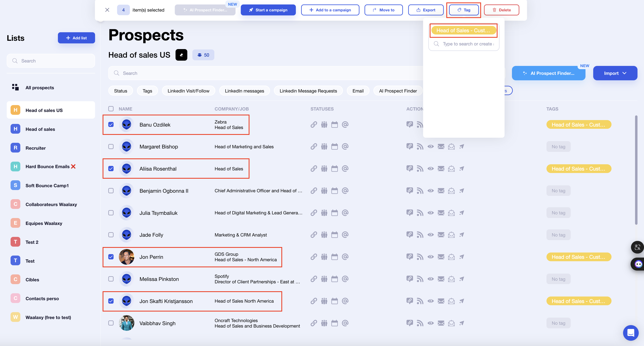The height and width of the screenshot is (346, 644).
Task: Click the Head of Sales - Cust... tag label in dropdown
Action: [x=463, y=30]
